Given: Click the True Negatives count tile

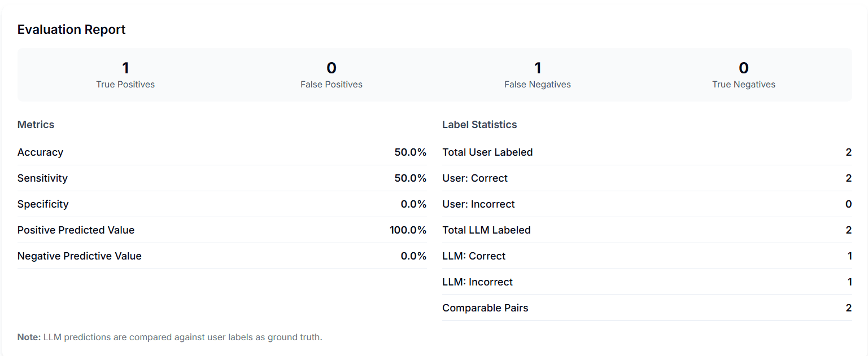Looking at the screenshot, I should tap(744, 75).
